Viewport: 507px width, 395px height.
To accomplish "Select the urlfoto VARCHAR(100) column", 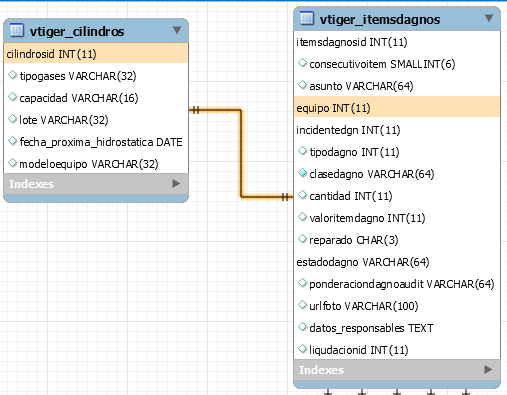I will (397, 306).
